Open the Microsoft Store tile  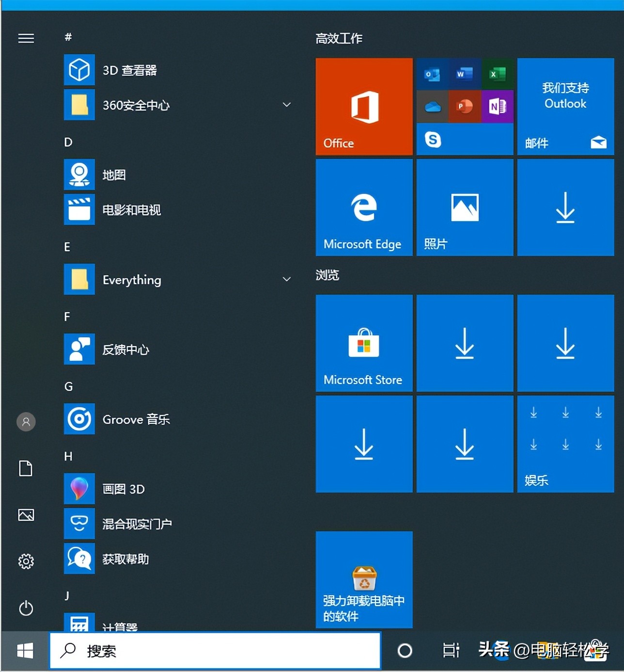364,343
